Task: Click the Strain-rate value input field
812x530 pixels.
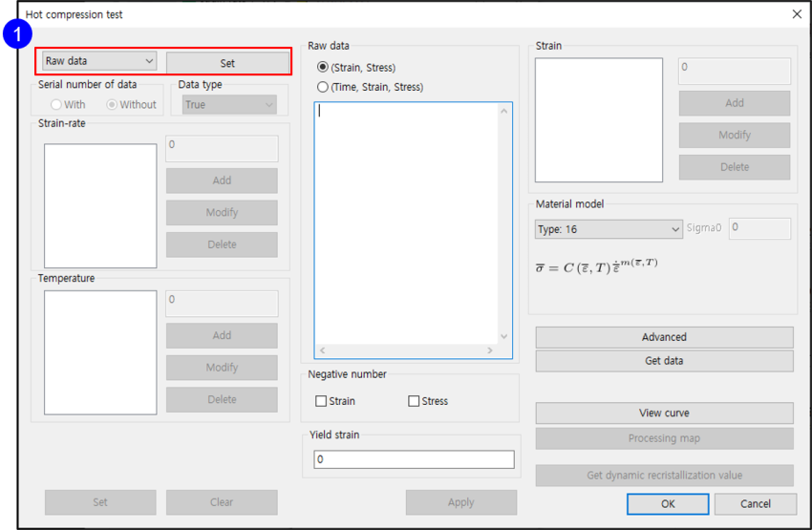Action: coord(222,148)
